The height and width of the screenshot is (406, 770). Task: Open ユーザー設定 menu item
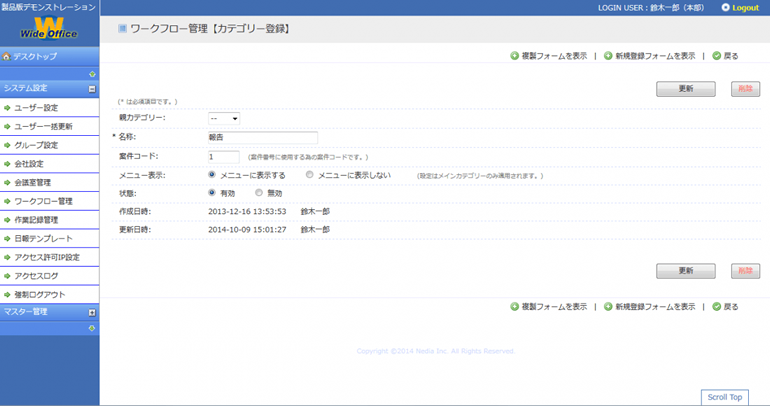click(x=49, y=108)
